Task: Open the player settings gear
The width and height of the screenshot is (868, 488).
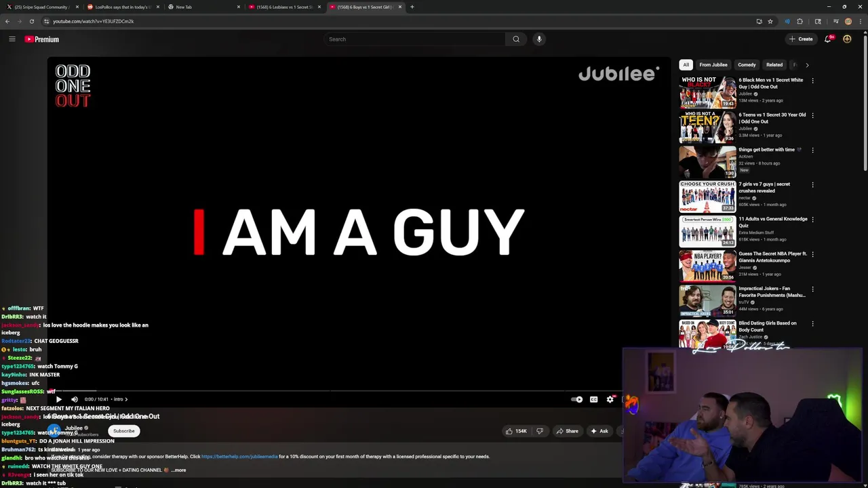Action: click(610, 399)
